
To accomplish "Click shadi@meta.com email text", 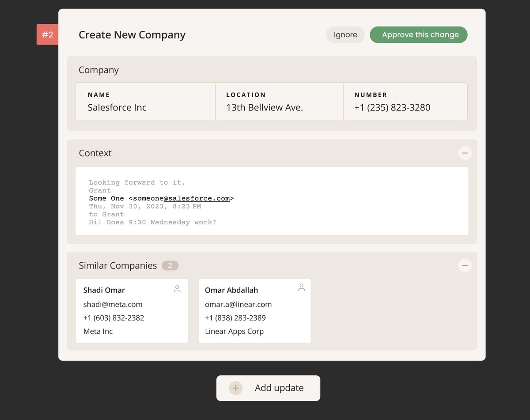I will coord(113,304).
